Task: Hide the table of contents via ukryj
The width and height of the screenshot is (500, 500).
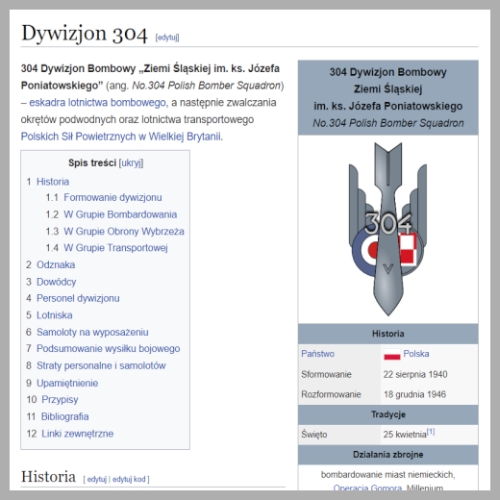Action: point(131,163)
